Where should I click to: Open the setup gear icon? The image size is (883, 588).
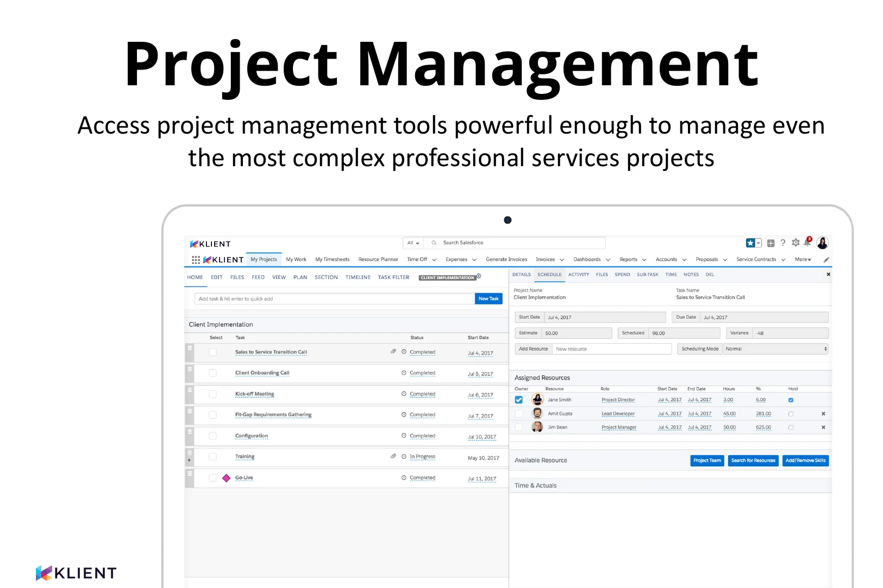[x=795, y=243]
